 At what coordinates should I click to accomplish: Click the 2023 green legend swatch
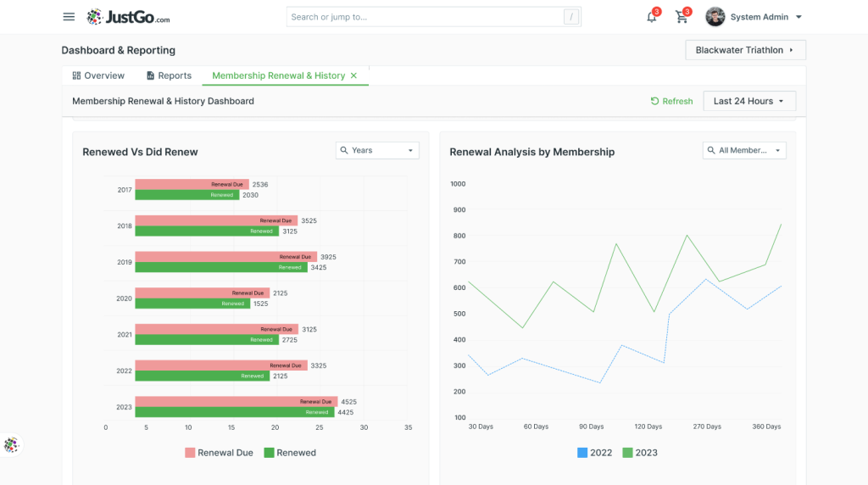627,453
